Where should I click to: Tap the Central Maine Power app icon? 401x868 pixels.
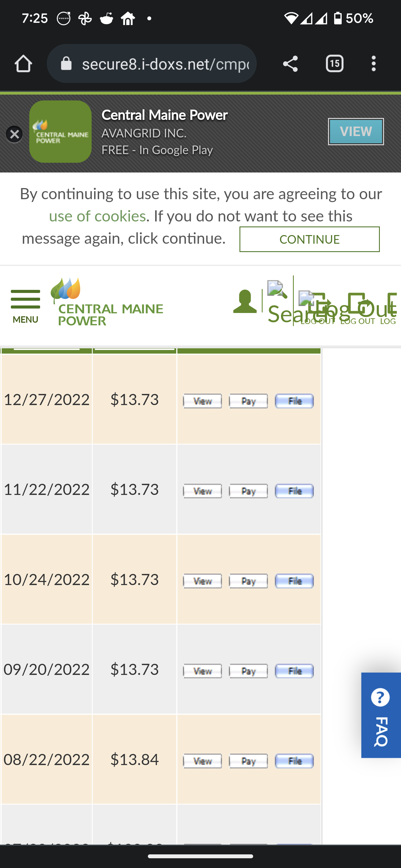click(60, 132)
